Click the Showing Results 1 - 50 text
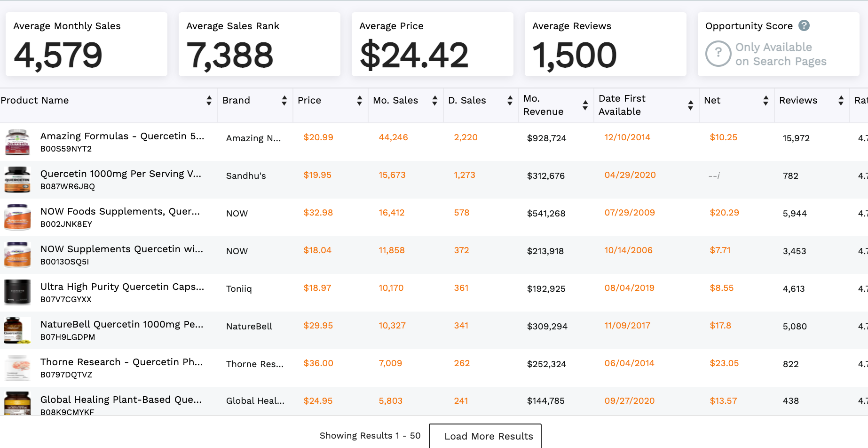 (x=370, y=435)
